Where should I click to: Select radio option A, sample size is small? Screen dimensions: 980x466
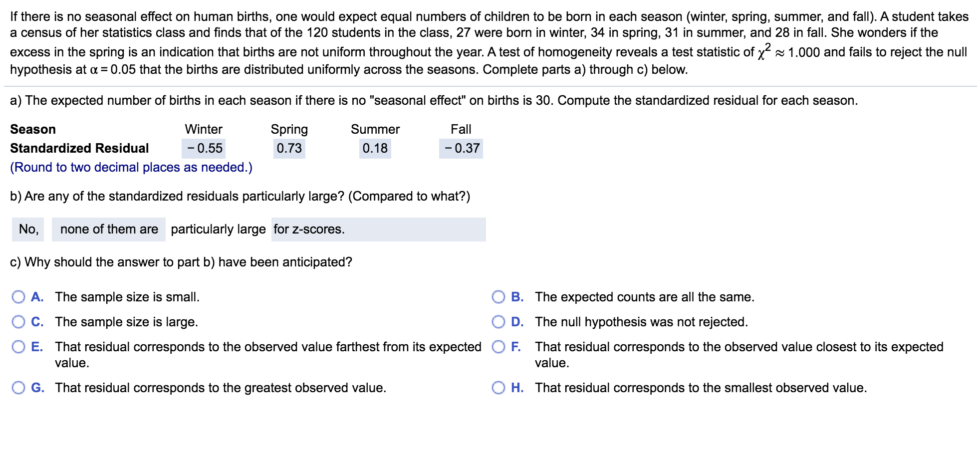click(18, 297)
